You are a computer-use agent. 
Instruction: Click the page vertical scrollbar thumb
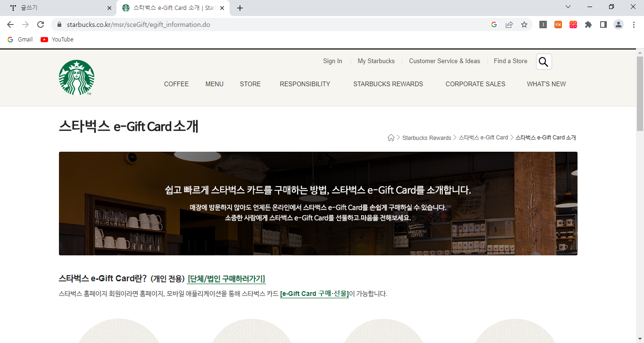[640, 93]
